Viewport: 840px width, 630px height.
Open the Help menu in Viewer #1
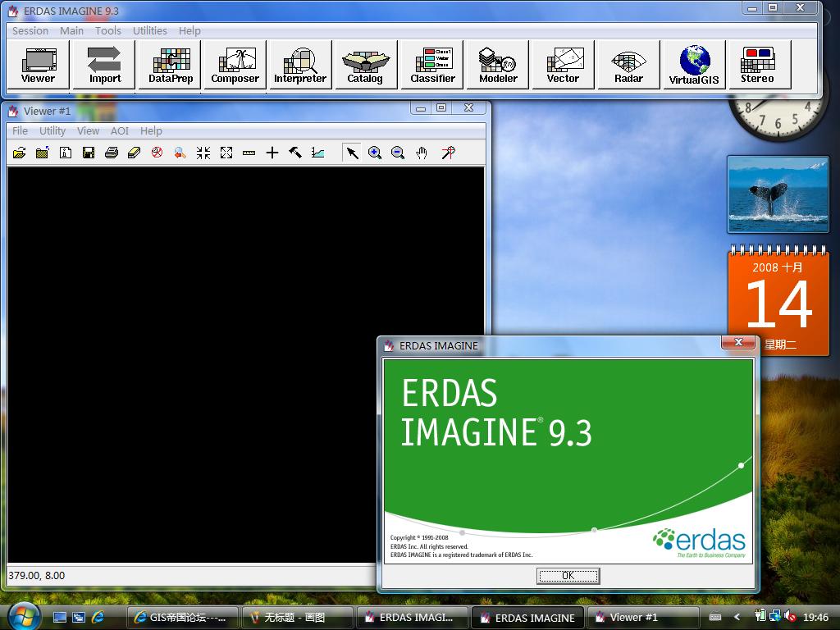pyautogui.click(x=151, y=130)
